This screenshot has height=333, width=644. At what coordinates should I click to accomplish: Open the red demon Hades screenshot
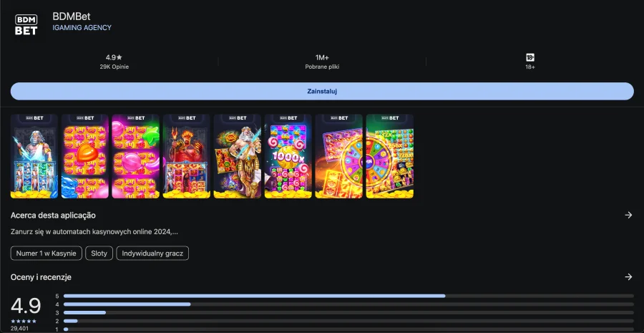click(187, 156)
